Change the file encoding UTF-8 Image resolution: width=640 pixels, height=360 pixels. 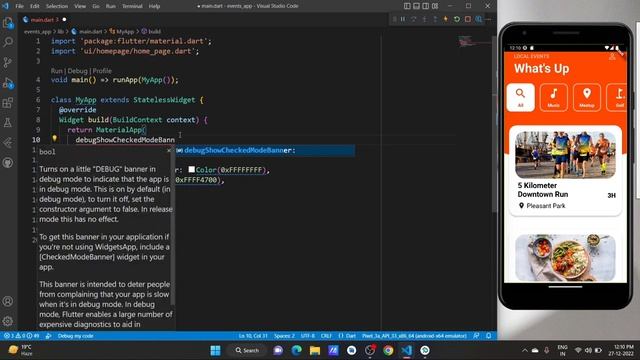pyautogui.click(x=308, y=336)
